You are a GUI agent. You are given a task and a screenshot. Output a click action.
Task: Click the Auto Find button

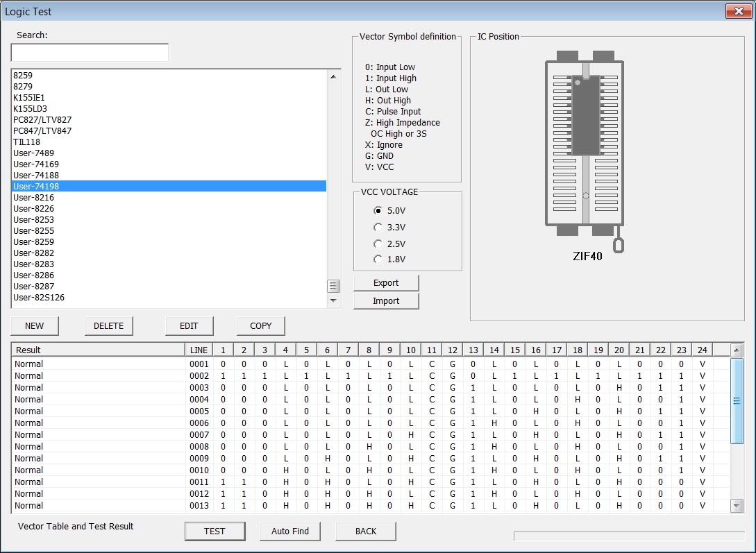(289, 531)
